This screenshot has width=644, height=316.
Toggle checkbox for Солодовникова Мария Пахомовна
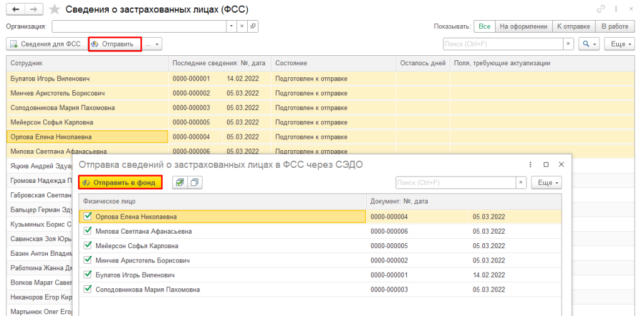coord(88,290)
